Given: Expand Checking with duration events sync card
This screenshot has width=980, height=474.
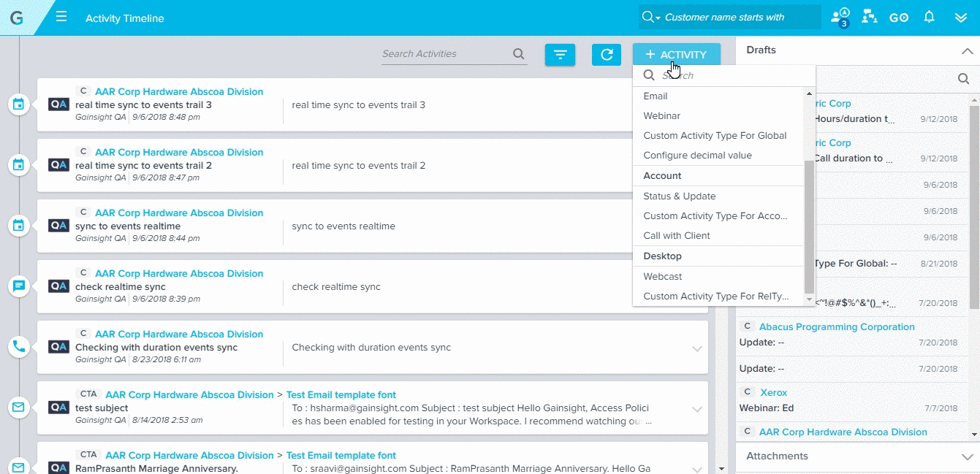Looking at the screenshot, I should point(696,348).
